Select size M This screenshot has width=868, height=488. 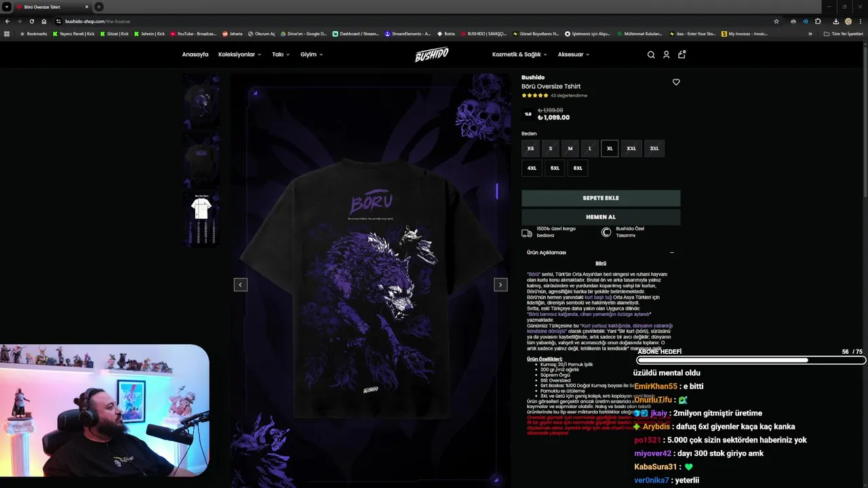click(x=570, y=148)
